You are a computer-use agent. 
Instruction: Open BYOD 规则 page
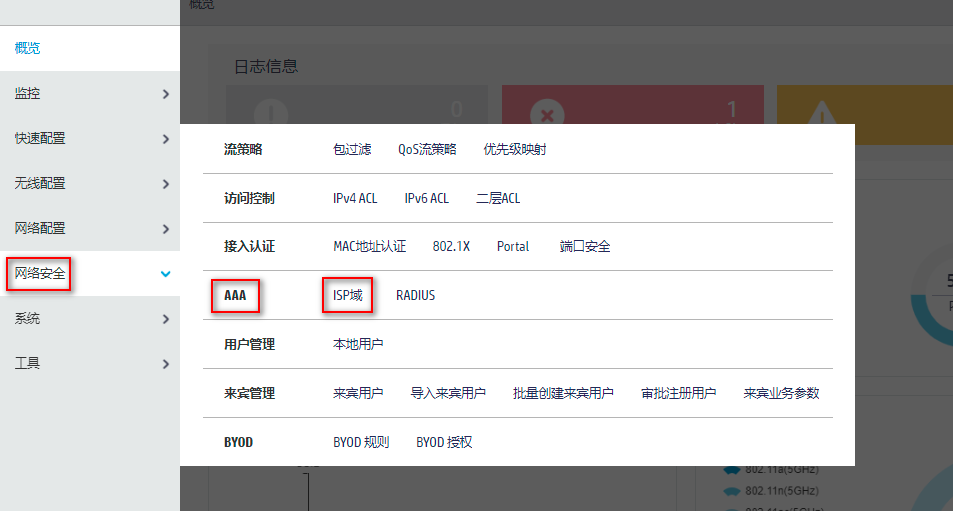(361, 442)
